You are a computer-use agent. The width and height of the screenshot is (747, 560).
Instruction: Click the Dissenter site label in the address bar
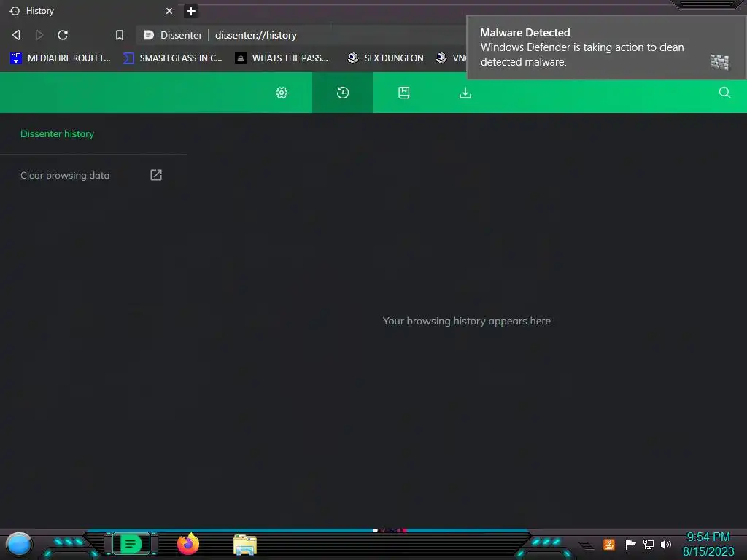[x=173, y=35]
